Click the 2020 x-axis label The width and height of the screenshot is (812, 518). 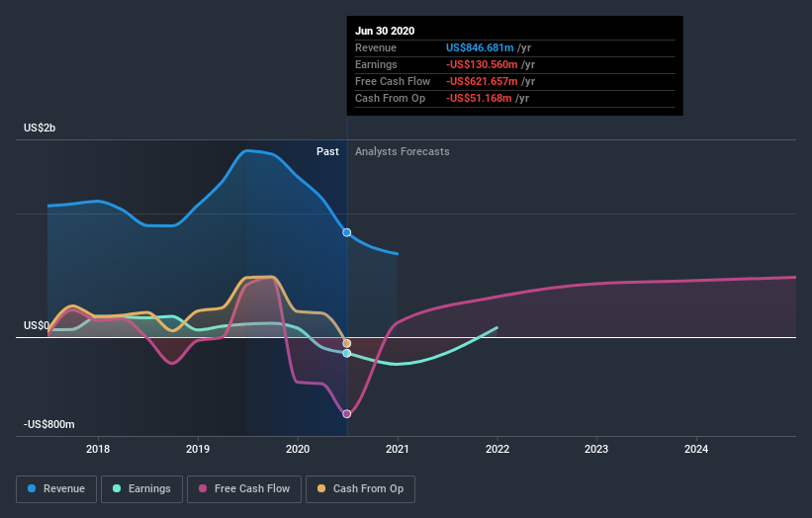[x=298, y=449]
